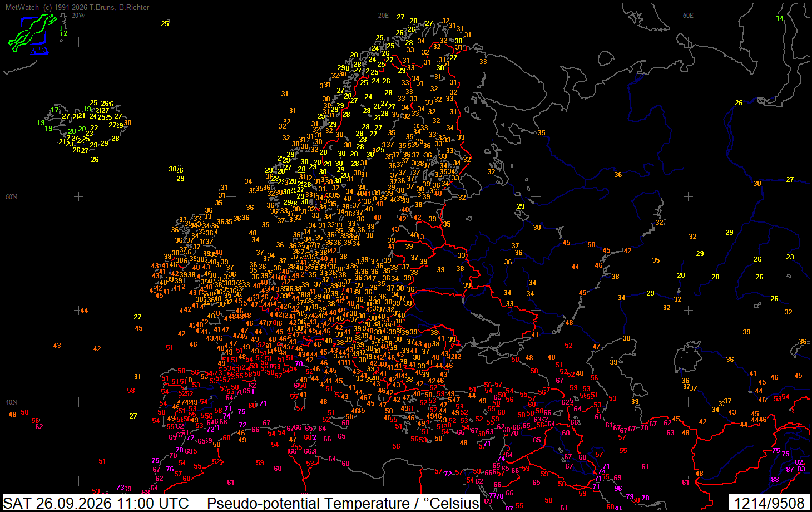
Task: Click the MetWatch copyright title text
Action: (x=77, y=7)
